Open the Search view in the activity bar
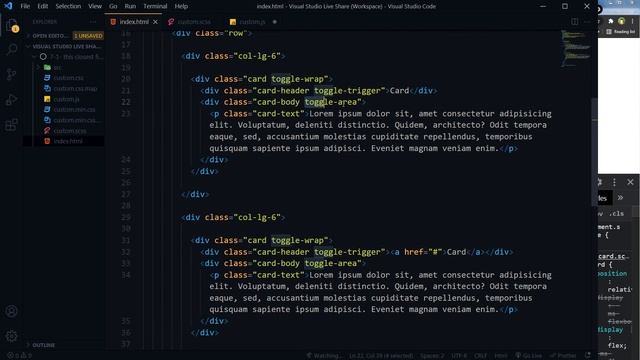 (x=12, y=49)
